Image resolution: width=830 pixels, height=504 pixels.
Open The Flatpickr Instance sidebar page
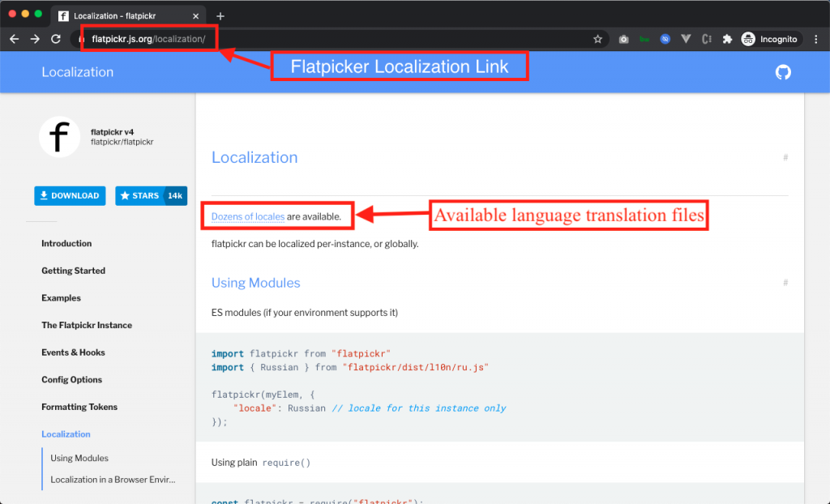(87, 325)
